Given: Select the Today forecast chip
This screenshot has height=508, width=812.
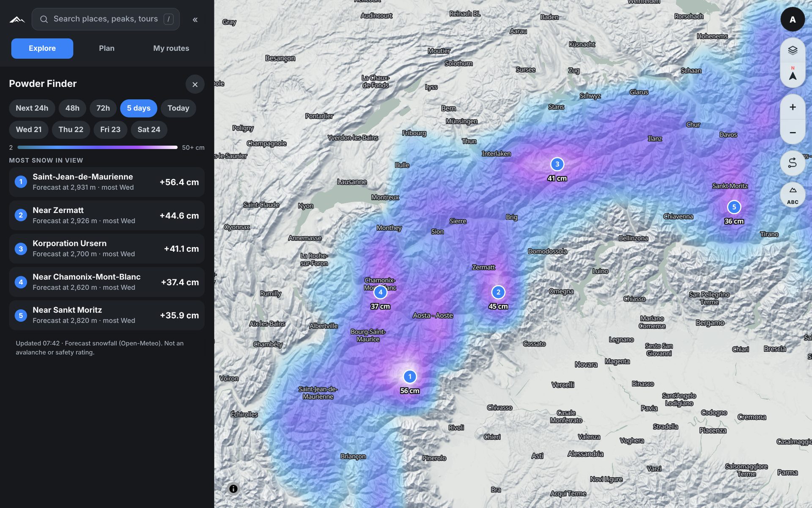Looking at the screenshot, I should (178, 108).
